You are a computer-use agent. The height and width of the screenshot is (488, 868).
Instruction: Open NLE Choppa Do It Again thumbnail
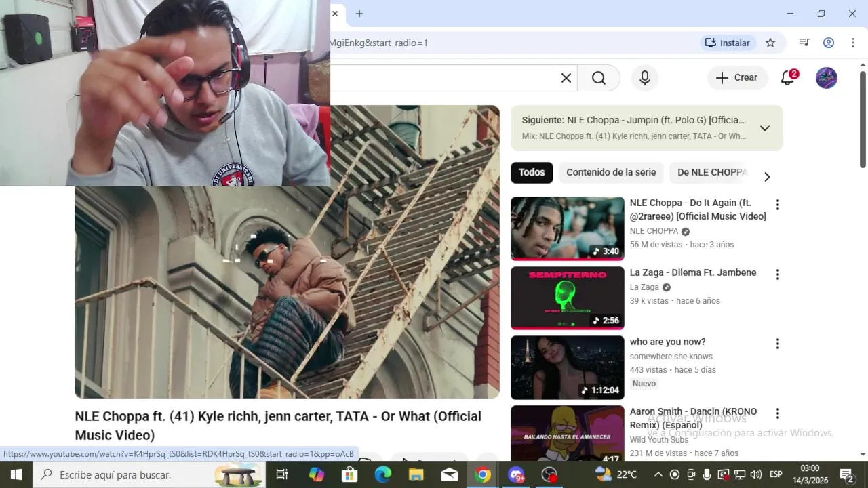click(568, 228)
